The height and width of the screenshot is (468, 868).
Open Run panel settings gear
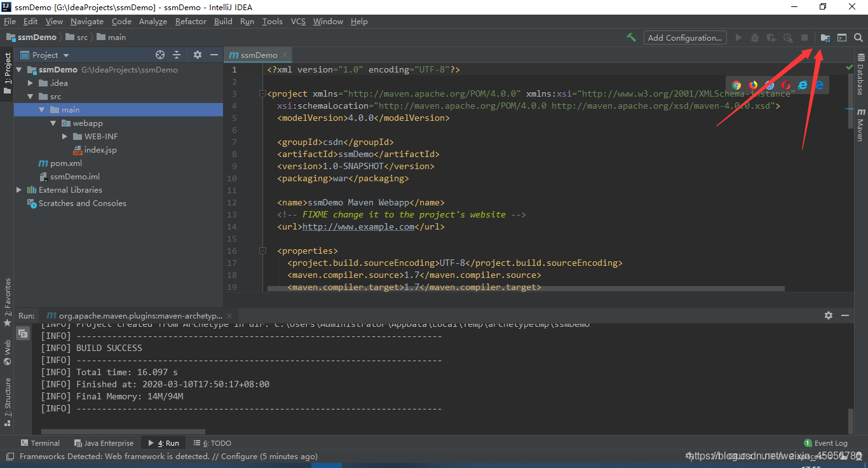(x=829, y=315)
